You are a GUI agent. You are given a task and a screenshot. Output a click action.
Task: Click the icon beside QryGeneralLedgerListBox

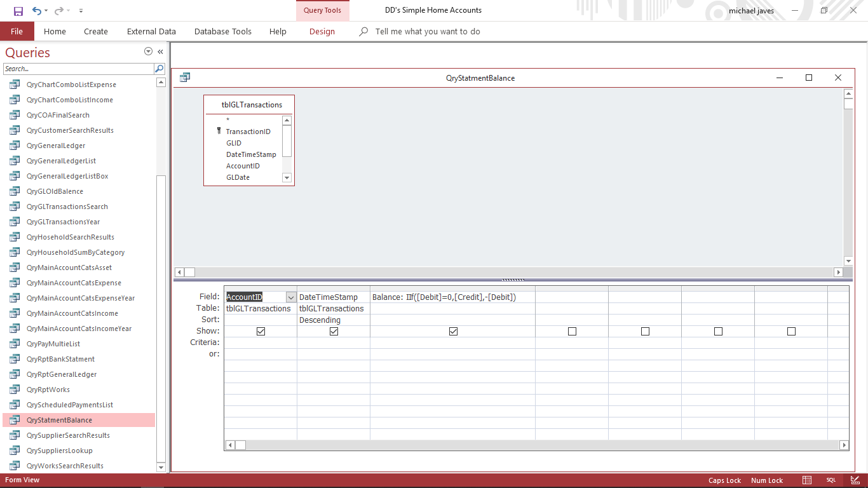pyautogui.click(x=15, y=176)
